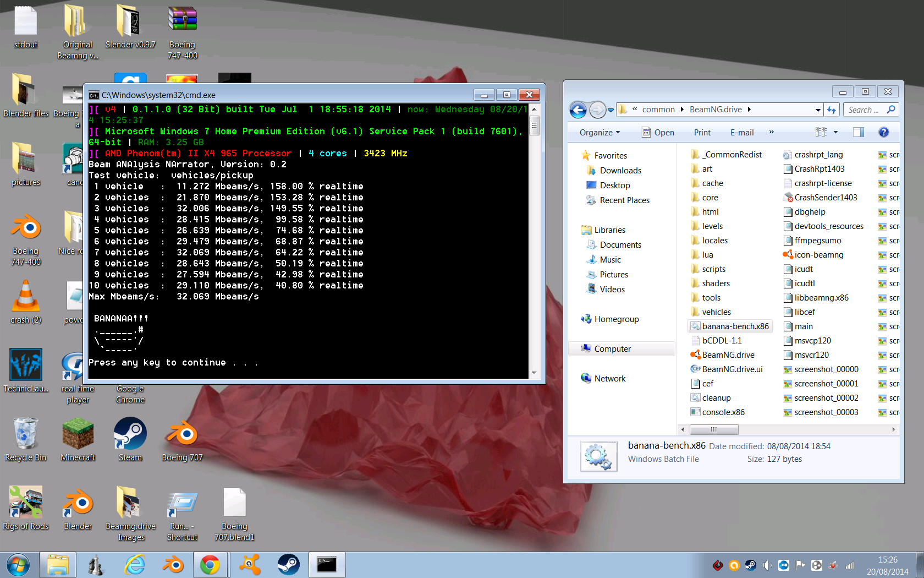The width and height of the screenshot is (924, 578).
Task: Open the Steam icon on the taskbar
Action: (288, 565)
